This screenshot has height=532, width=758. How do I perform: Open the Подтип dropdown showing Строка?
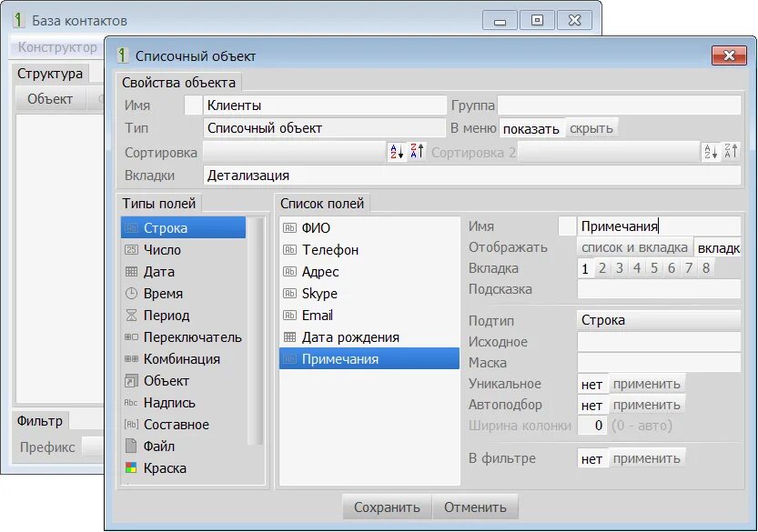tap(659, 320)
